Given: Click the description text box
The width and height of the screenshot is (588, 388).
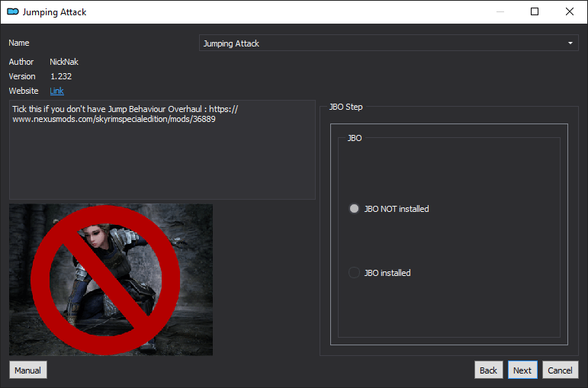Looking at the screenshot, I should coord(162,149).
